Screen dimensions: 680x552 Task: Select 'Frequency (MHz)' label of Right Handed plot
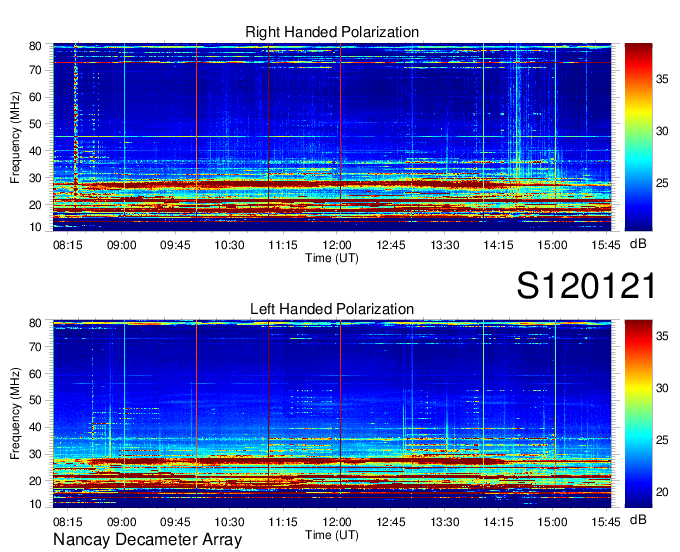pos(15,137)
